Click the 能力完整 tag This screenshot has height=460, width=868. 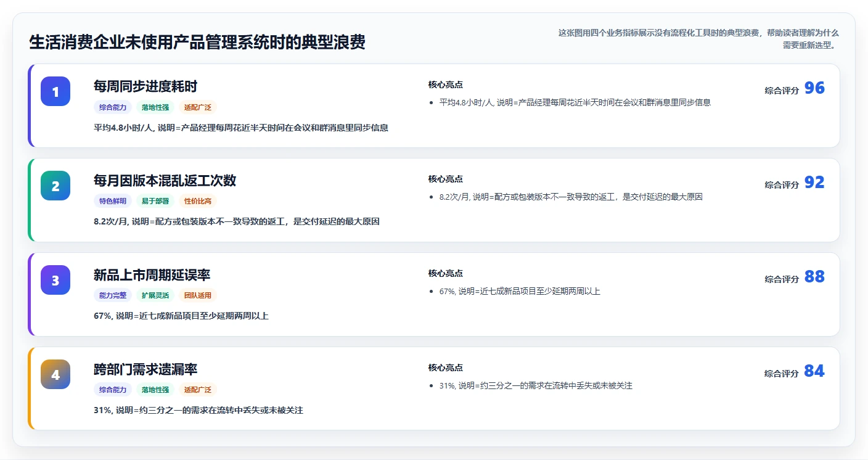pyautogui.click(x=113, y=295)
